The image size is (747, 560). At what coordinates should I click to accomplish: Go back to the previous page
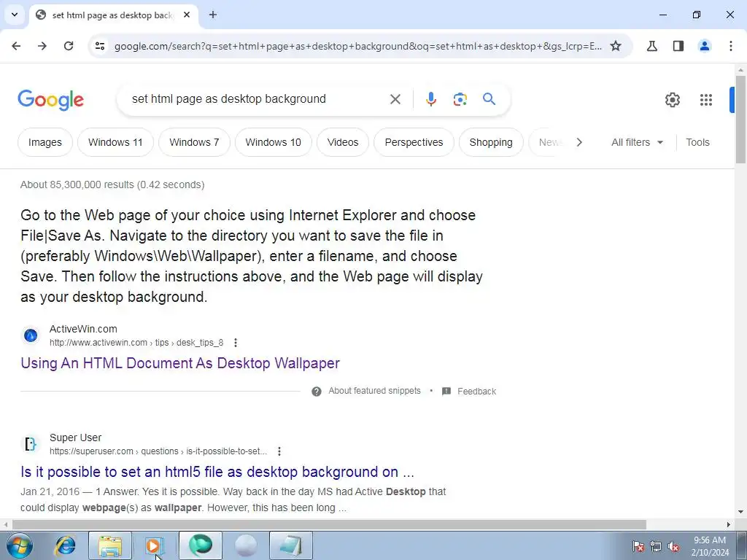pos(16,46)
